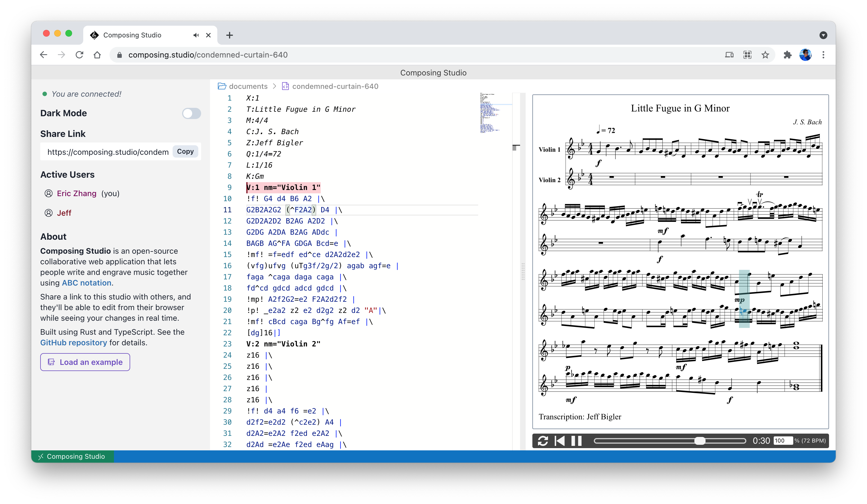
Task: Pause the music playback
Action: 576,441
